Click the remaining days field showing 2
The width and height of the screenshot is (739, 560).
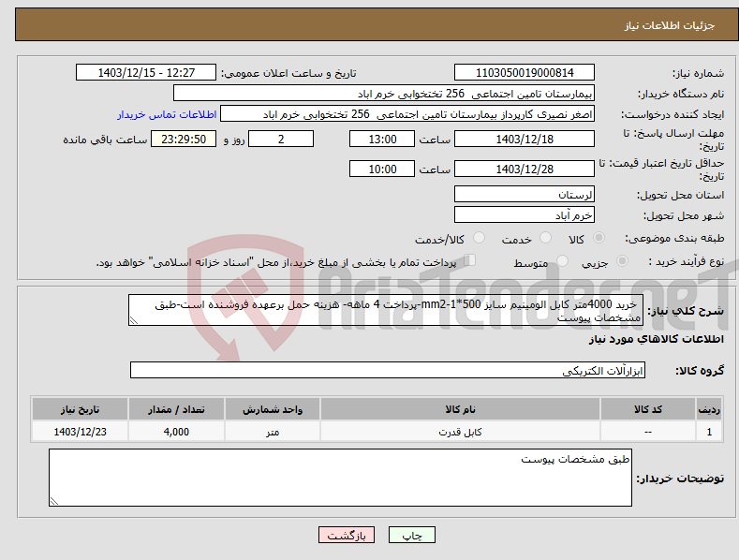(x=281, y=139)
